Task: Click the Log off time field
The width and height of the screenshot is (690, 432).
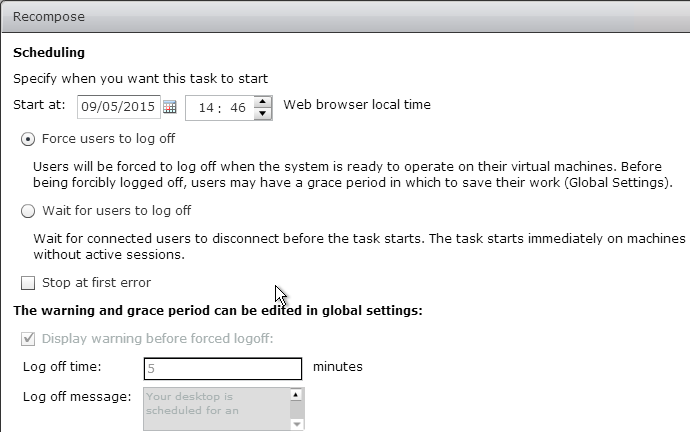Action: (223, 369)
